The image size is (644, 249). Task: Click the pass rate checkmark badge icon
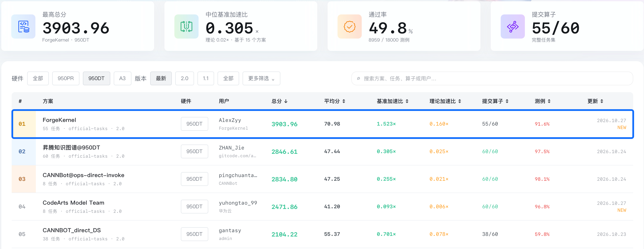(x=349, y=26)
